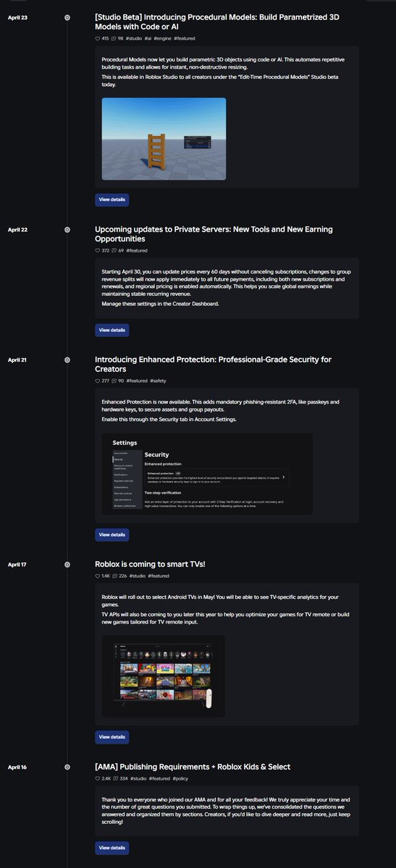Select the April 22 timeline marker dot

click(67, 229)
